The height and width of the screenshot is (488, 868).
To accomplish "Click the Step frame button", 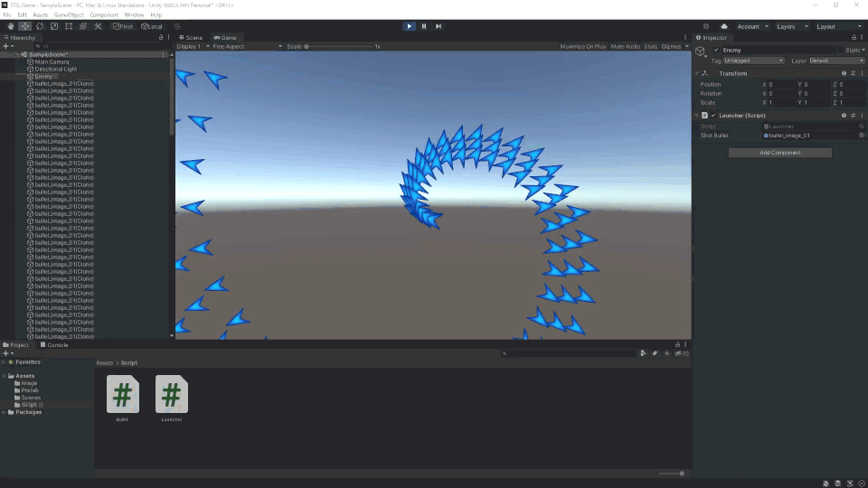I will click(x=439, y=26).
